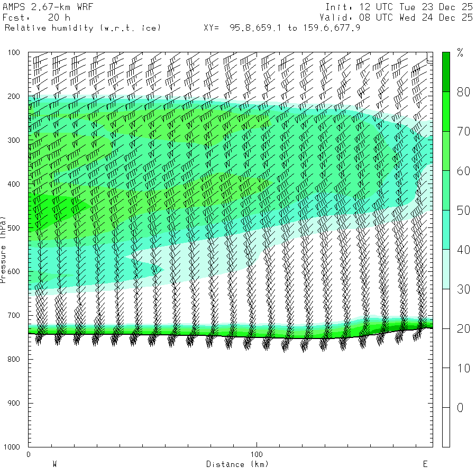Click the pressure axis tick label "100"
The image size is (476, 476).
coord(14,52)
